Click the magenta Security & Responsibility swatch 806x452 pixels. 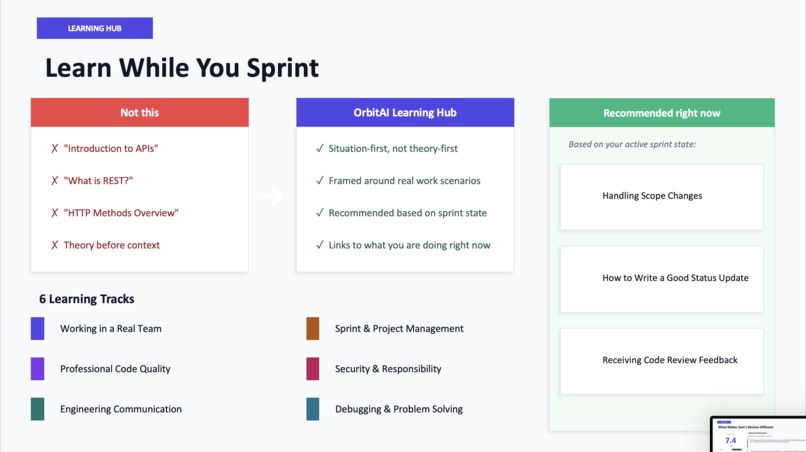313,369
